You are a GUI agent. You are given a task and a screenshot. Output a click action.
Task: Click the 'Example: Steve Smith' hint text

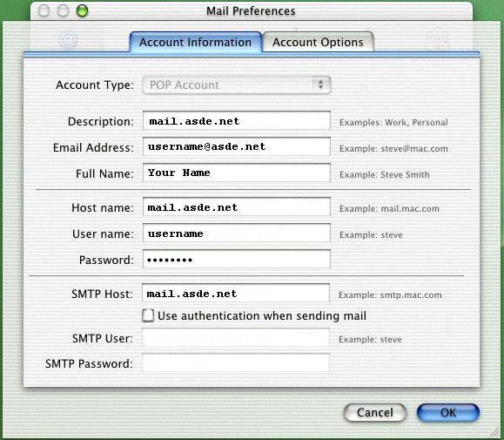[385, 174]
